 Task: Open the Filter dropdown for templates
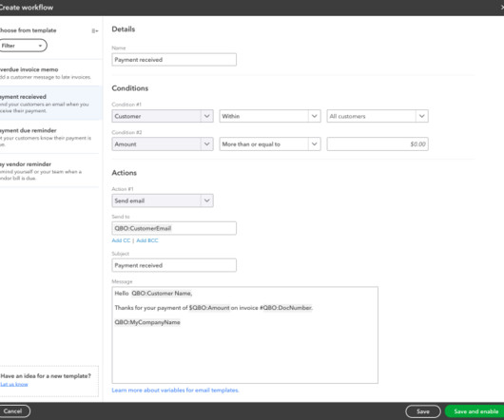[x=23, y=46]
